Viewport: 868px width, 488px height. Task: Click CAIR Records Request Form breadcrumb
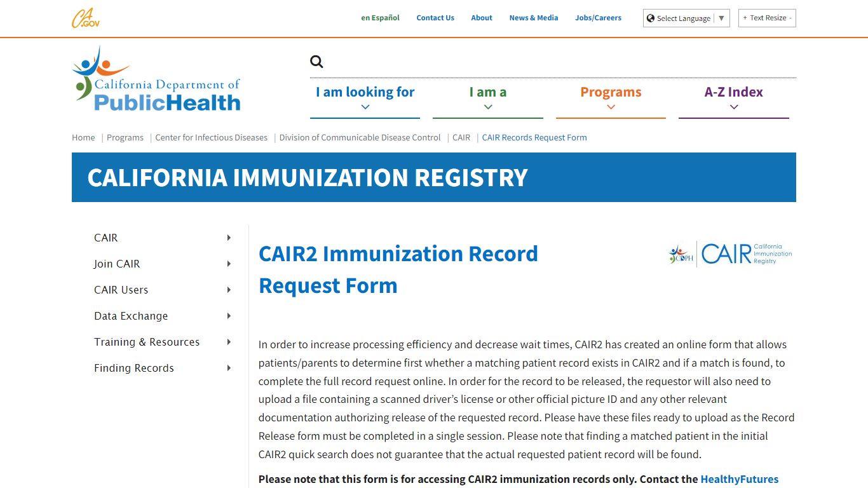(534, 137)
